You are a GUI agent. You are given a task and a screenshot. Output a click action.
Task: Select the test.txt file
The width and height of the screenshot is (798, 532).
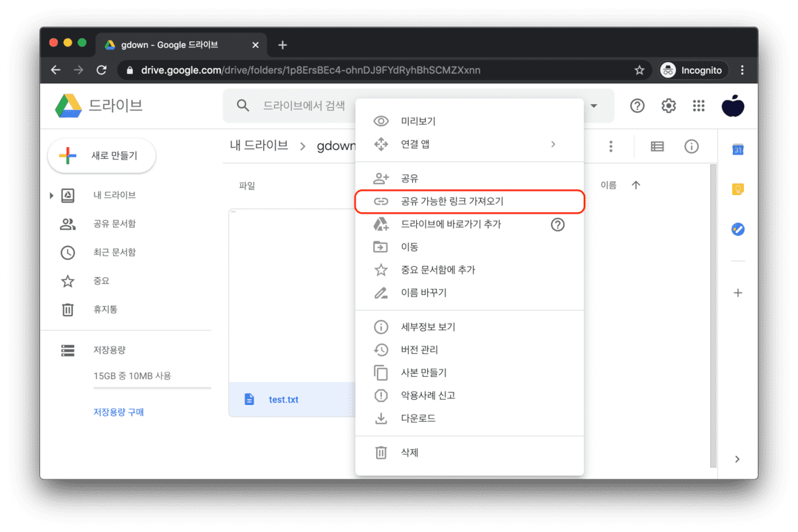[x=284, y=400]
